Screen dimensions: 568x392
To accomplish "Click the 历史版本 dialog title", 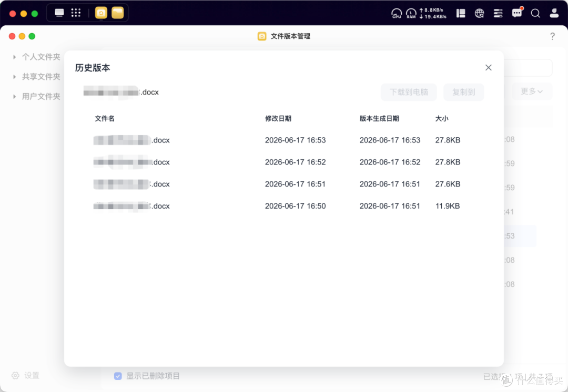I will [93, 68].
